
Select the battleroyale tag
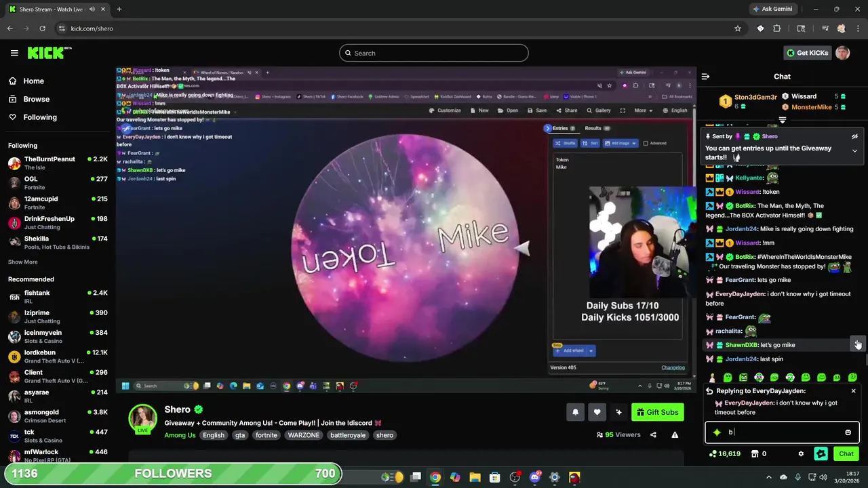348,435
